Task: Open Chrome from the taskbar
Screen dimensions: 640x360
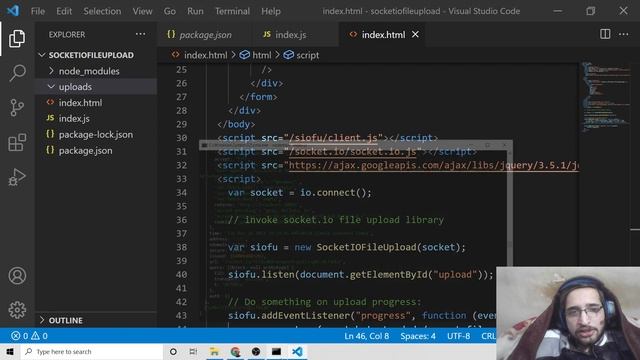Action: click(235, 351)
